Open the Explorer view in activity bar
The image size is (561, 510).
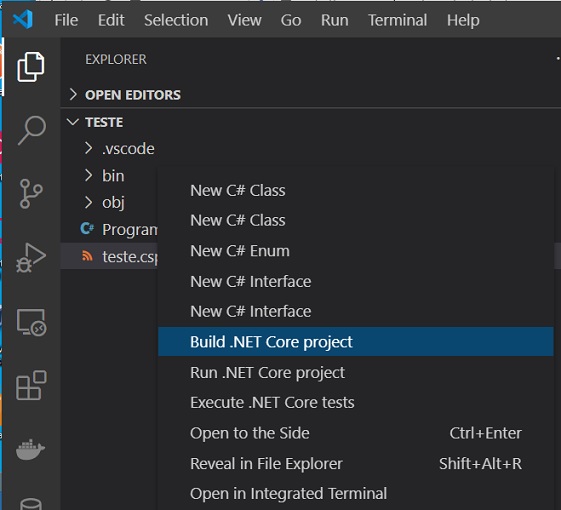pos(31,67)
